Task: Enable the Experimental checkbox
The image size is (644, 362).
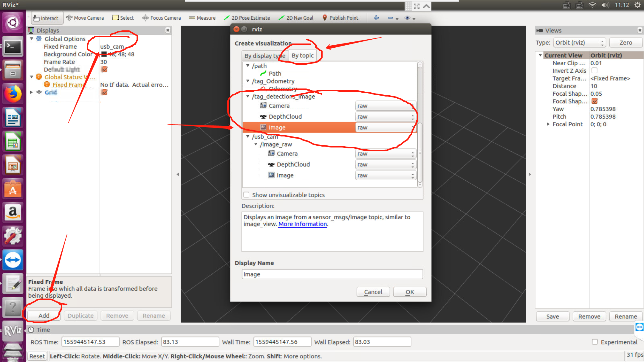Action: 595,342
